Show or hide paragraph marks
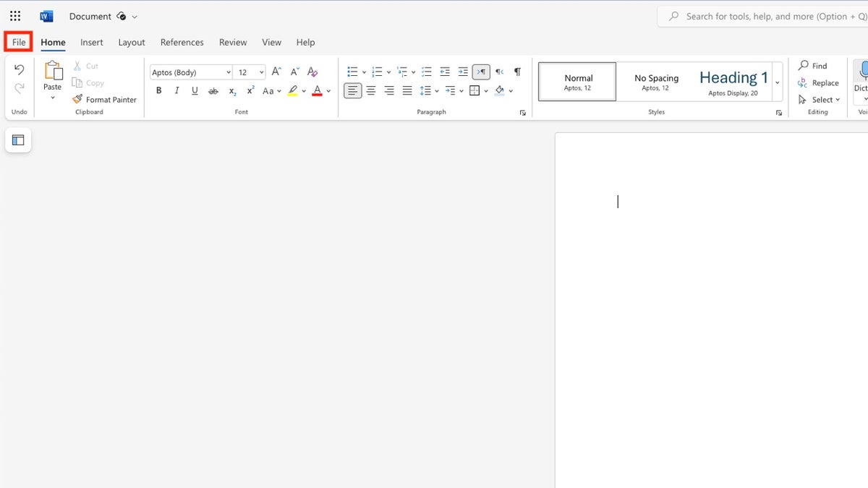 point(517,72)
